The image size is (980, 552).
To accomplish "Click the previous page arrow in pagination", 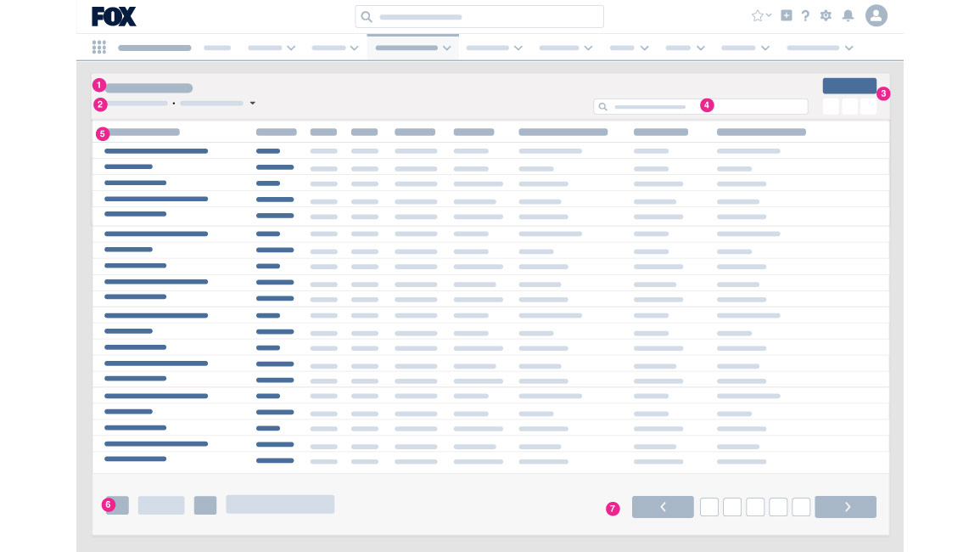I will tap(663, 507).
